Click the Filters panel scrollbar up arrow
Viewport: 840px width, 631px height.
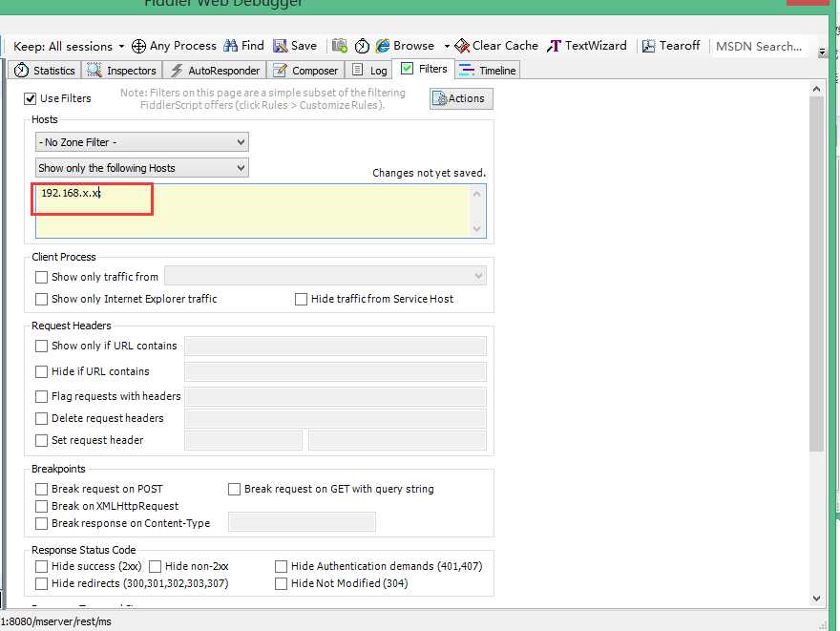(816, 89)
